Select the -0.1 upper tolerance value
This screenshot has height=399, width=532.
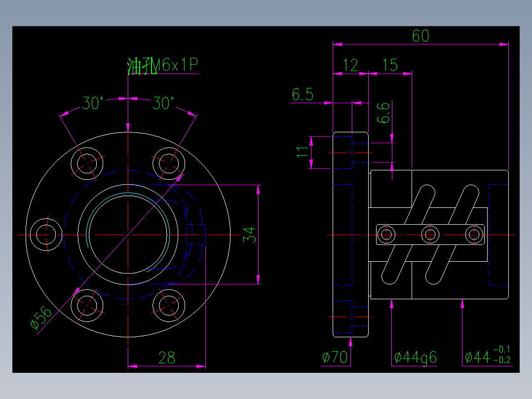502,350
